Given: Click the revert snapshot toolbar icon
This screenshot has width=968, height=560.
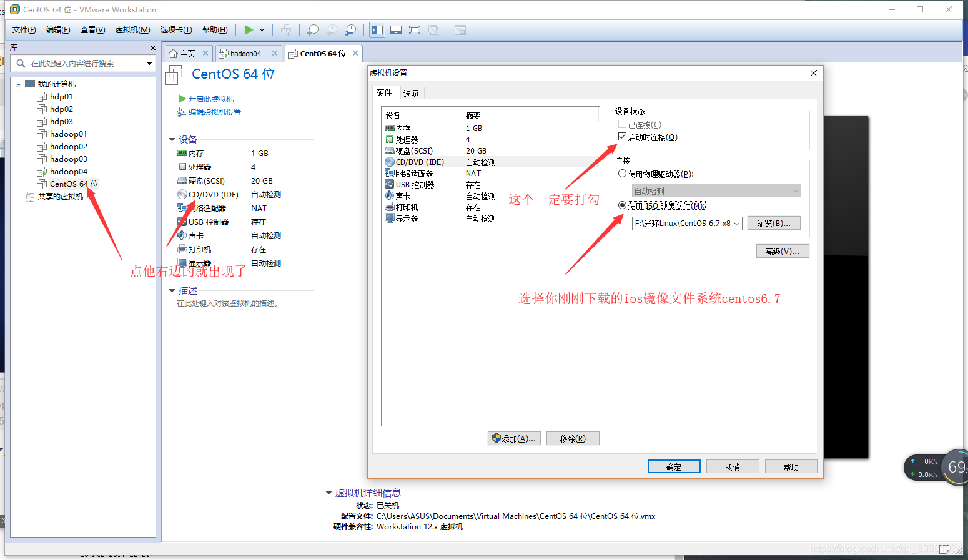Looking at the screenshot, I should click(x=332, y=29).
